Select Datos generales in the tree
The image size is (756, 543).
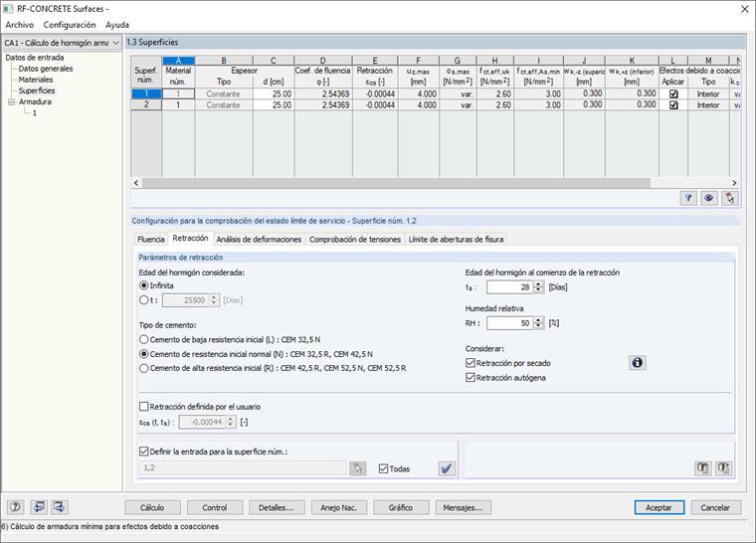click(x=46, y=69)
